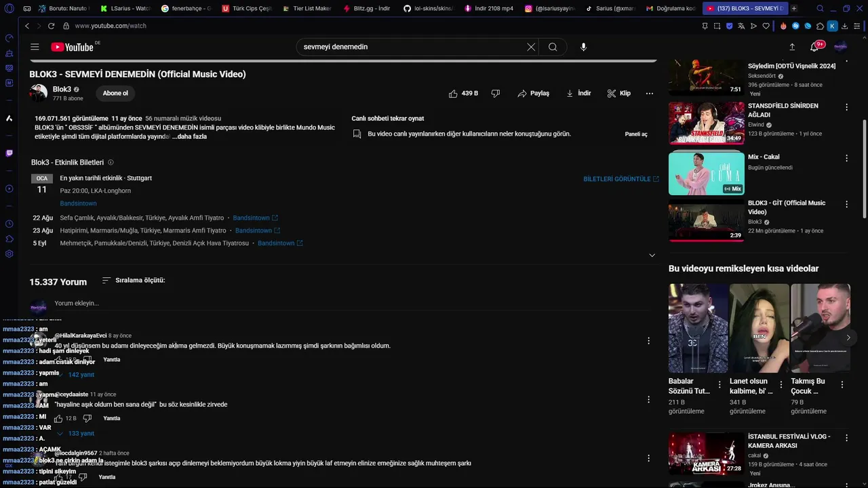Dislike the SEVMEYİ DENEMEDİN video
868x488 pixels.
tap(495, 94)
